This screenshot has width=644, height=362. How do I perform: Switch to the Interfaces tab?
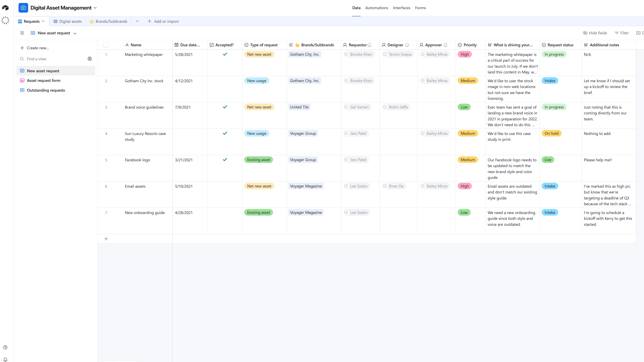pyautogui.click(x=402, y=8)
